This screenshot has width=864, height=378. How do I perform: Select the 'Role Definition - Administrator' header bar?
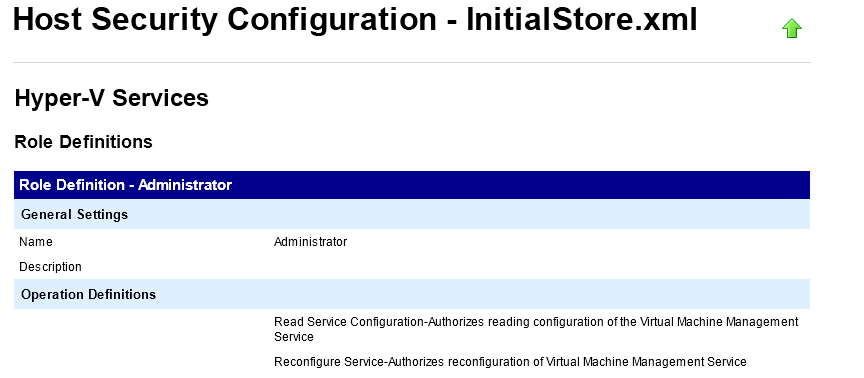point(412,185)
